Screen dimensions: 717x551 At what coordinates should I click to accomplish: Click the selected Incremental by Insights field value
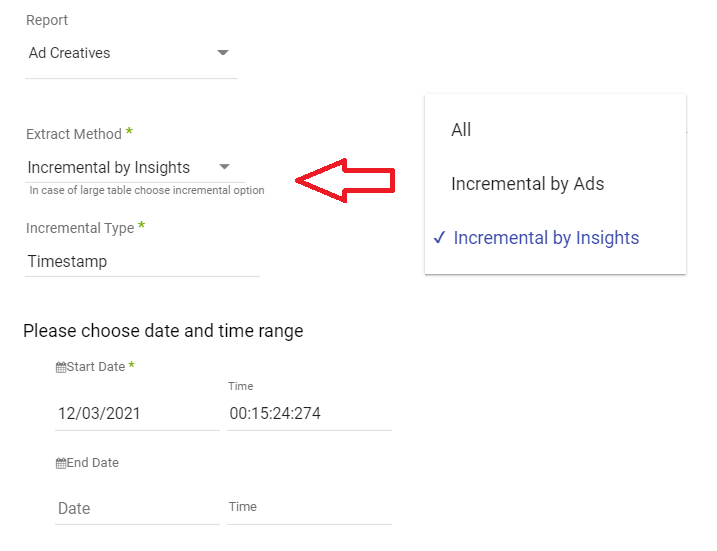pyautogui.click(x=108, y=167)
